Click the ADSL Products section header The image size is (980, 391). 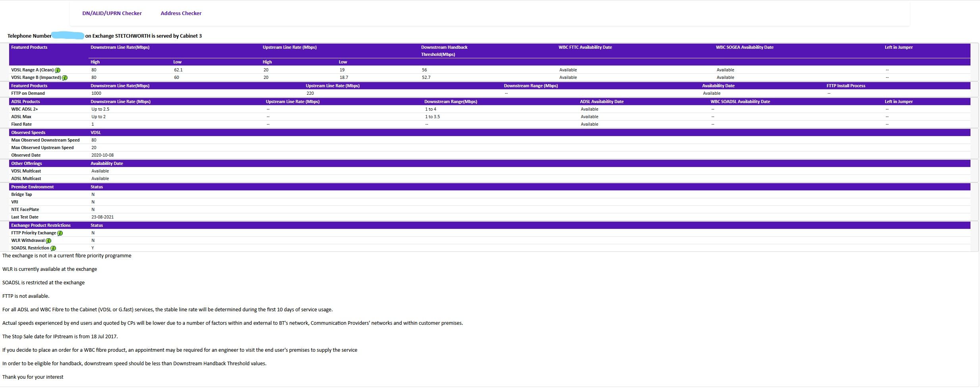[25, 102]
